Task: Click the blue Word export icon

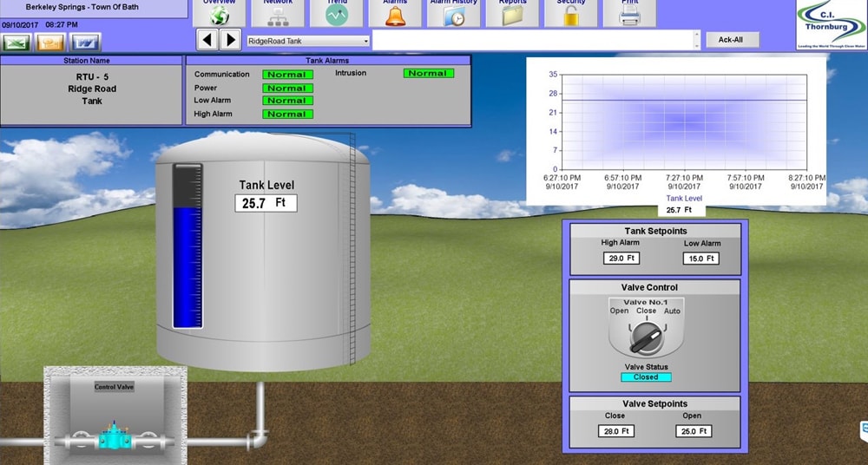Action: tap(85, 42)
